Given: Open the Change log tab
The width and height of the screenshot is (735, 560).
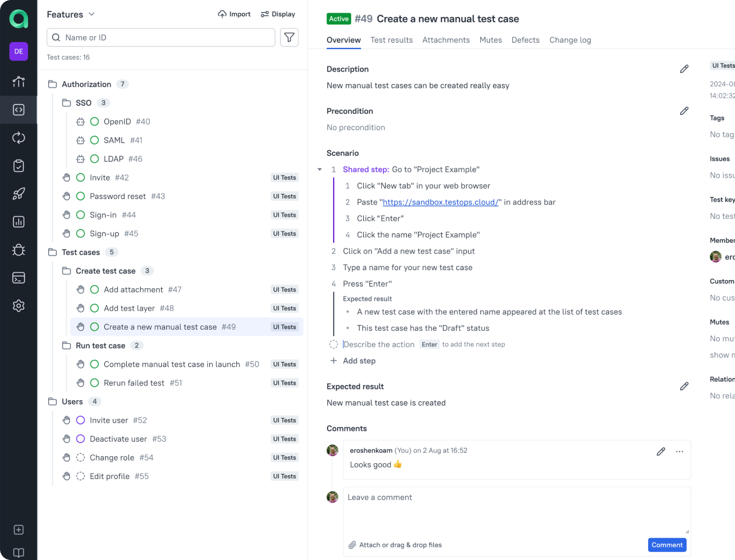Looking at the screenshot, I should tap(570, 40).
